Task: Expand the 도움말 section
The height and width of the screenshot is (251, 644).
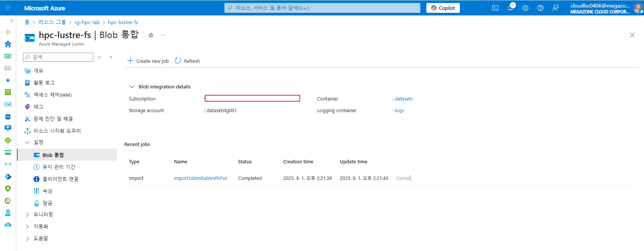Action: click(27, 239)
